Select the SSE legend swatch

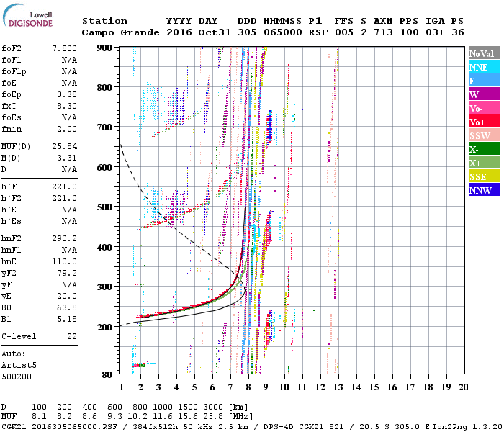pyautogui.click(x=484, y=176)
